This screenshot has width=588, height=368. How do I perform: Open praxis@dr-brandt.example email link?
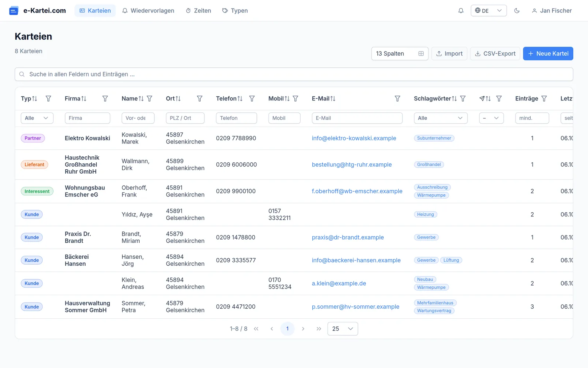click(x=348, y=238)
